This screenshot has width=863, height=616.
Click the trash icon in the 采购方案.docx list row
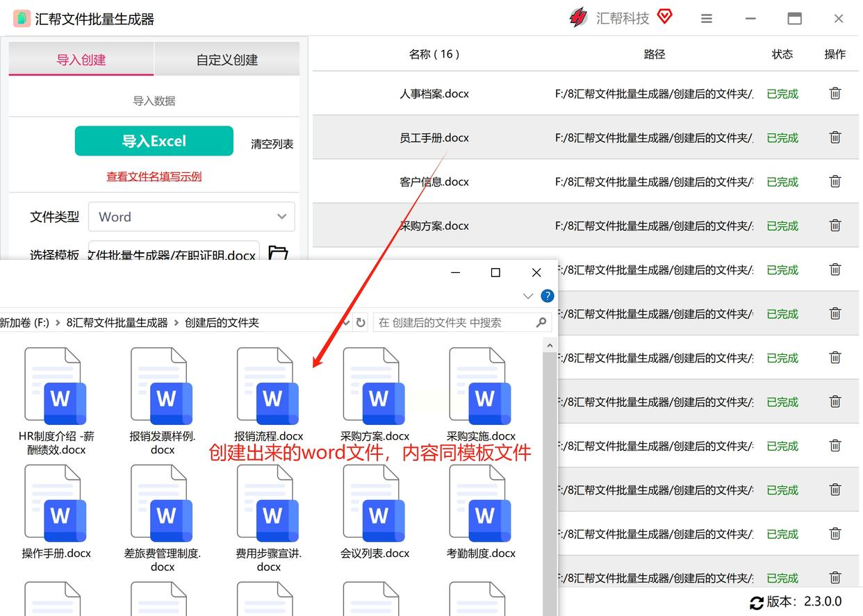835,225
